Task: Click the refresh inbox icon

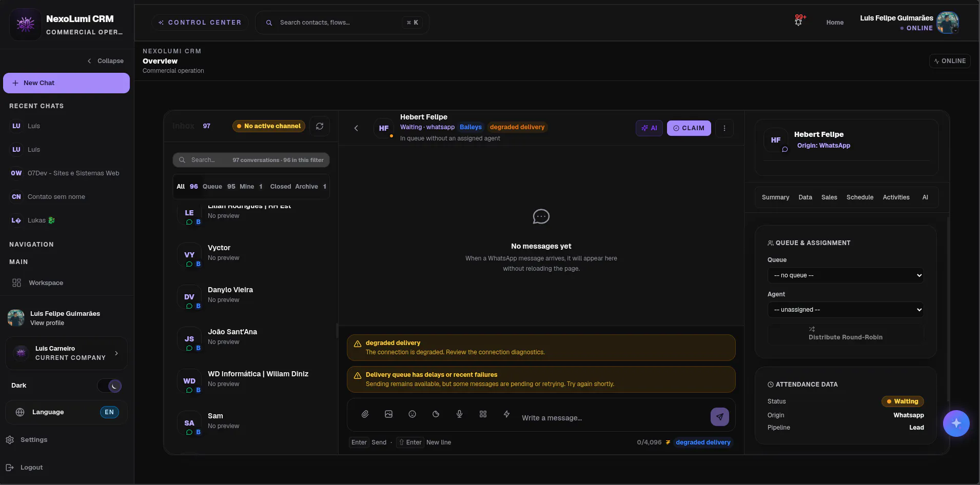Action: point(320,126)
